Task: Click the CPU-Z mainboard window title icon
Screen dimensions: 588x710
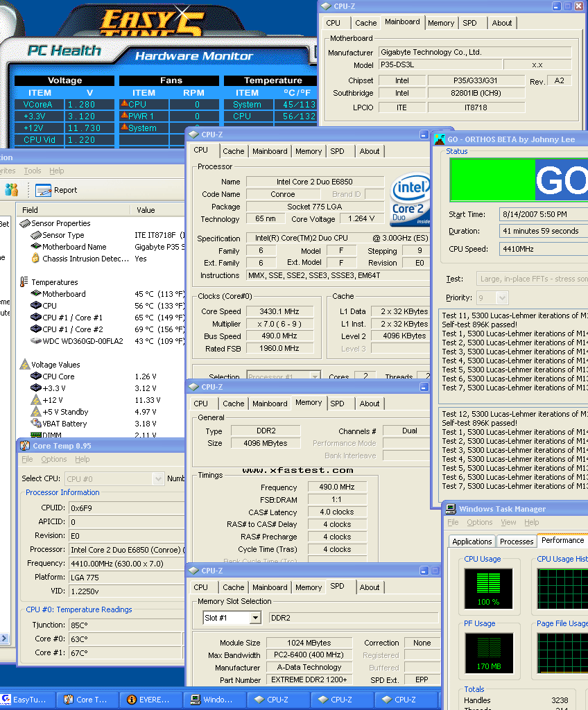Action: pyautogui.click(x=326, y=6)
